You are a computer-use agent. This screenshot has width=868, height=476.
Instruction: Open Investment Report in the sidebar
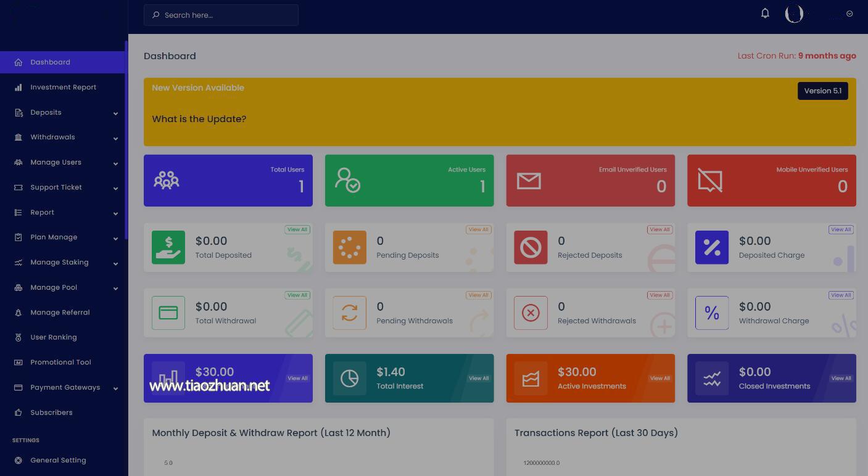(63, 87)
